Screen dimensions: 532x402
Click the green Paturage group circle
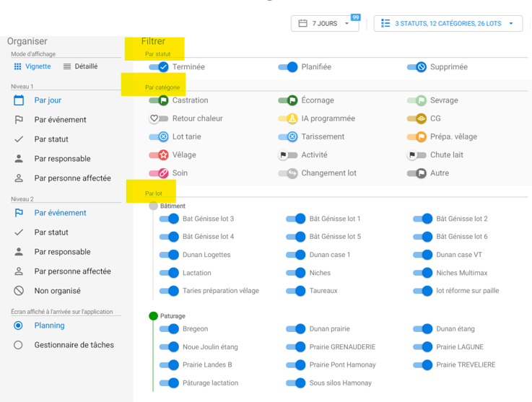click(153, 316)
